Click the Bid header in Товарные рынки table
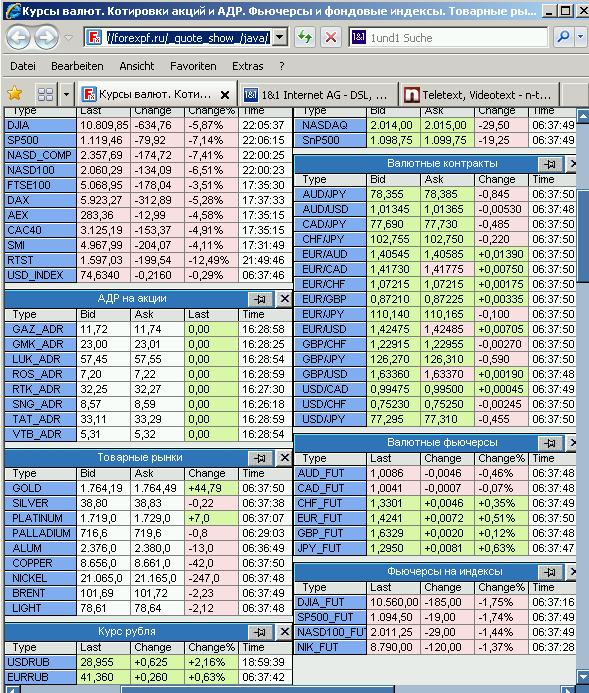 (103, 473)
